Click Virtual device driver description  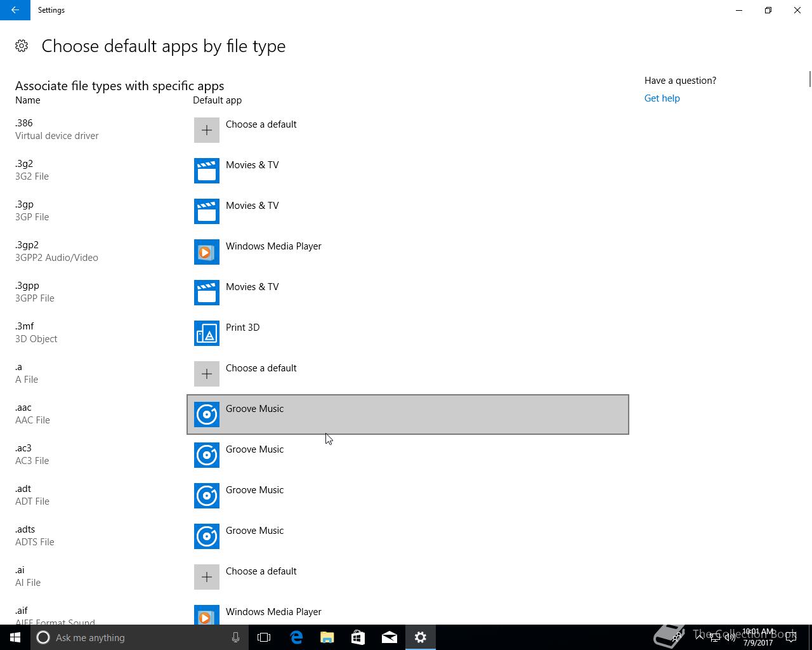[x=57, y=136]
